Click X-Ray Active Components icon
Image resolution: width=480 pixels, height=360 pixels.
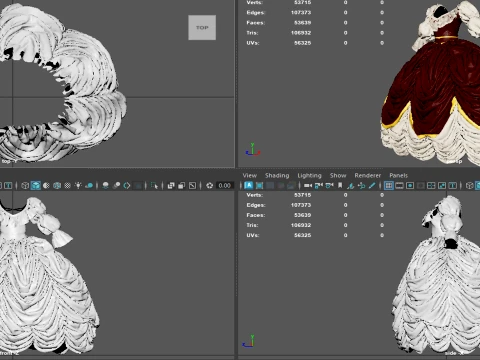(x=182, y=185)
